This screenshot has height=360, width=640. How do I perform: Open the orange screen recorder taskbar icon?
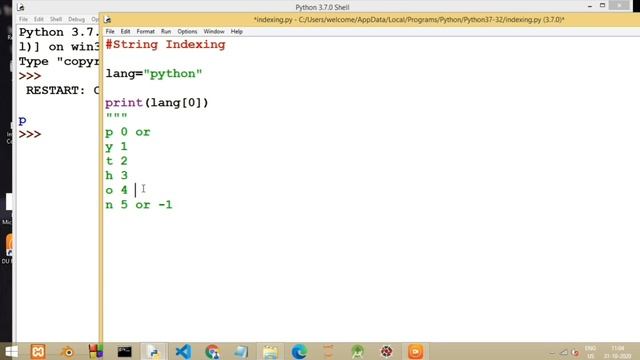(416, 351)
